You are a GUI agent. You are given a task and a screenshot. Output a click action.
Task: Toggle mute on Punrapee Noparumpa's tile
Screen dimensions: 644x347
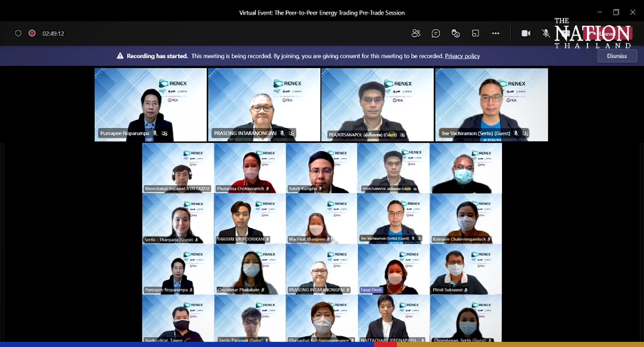point(154,133)
